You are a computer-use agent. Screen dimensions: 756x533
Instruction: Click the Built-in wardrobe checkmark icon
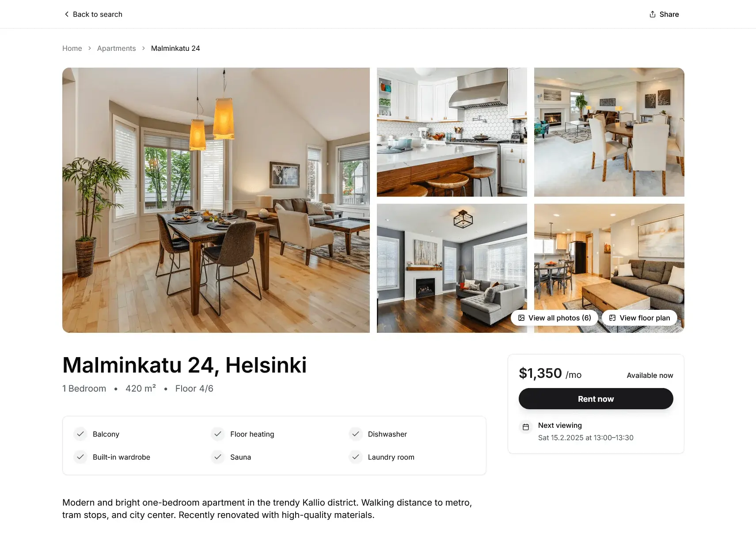(80, 457)
